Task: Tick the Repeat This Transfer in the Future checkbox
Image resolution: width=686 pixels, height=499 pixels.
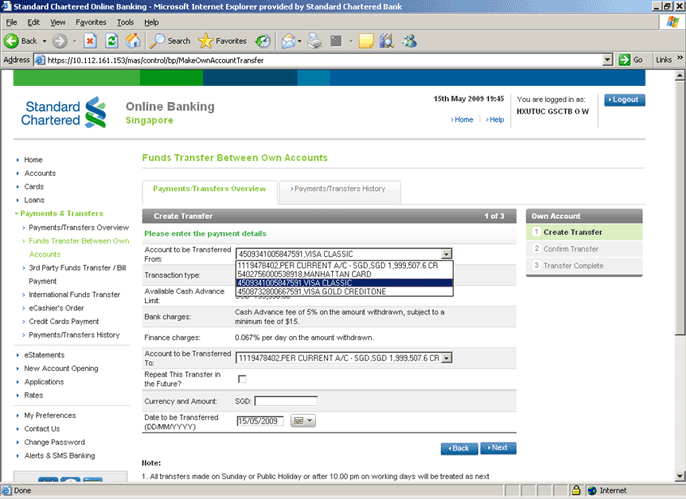Action: 242,379
